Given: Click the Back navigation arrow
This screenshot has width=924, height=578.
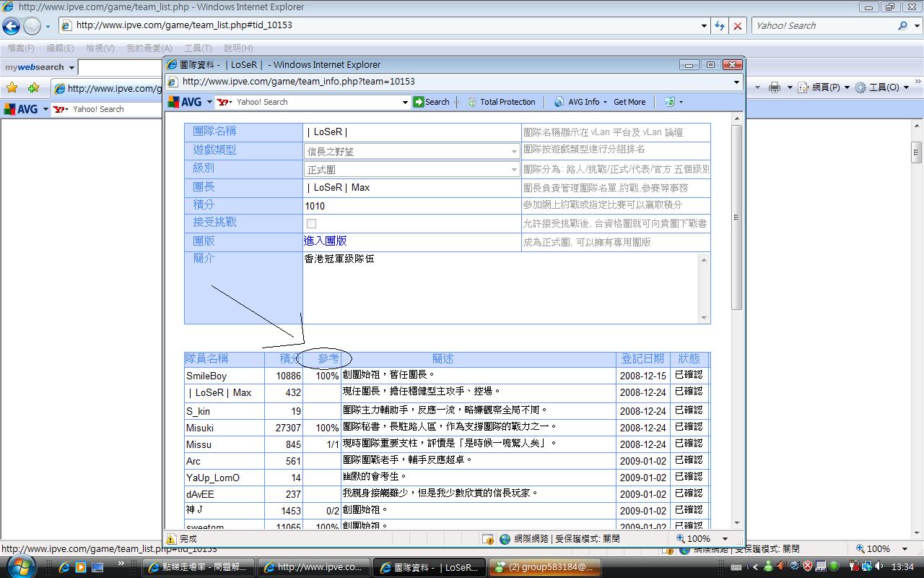Looking at the screenshot, I should pyautogui.click(x=12, y=26).
